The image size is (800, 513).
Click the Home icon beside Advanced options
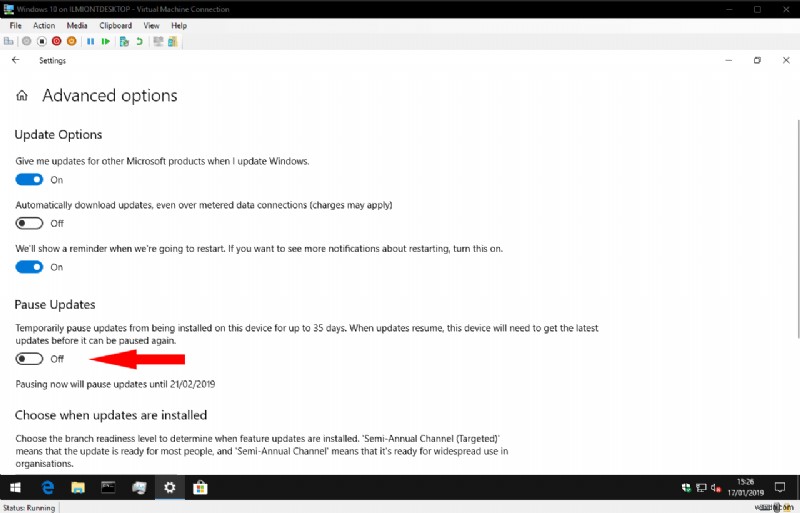click(22, 95)
